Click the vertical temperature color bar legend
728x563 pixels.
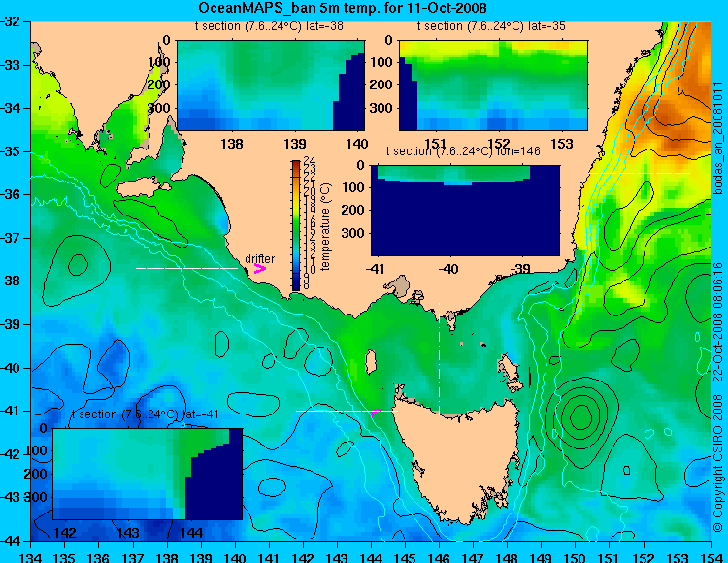[296, 225]
